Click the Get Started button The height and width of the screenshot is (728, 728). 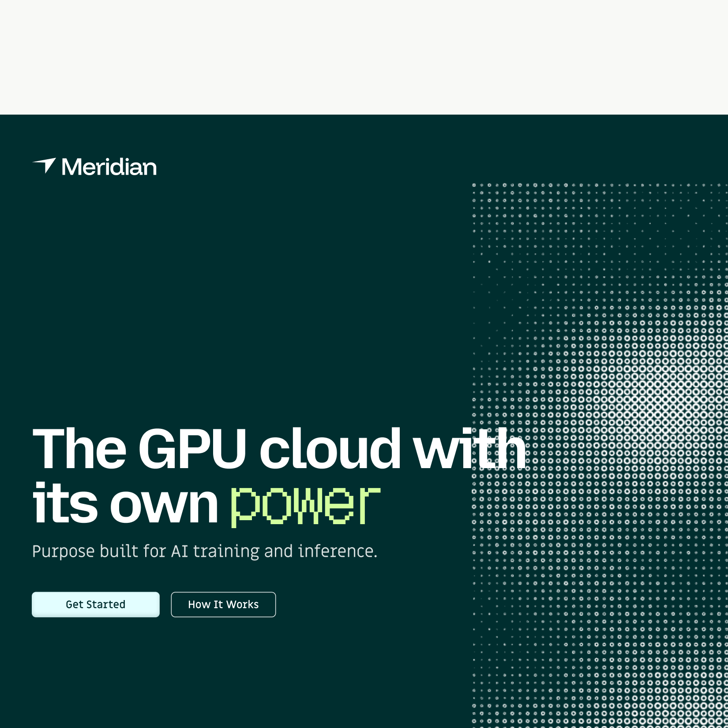click(x=96, y=604)
